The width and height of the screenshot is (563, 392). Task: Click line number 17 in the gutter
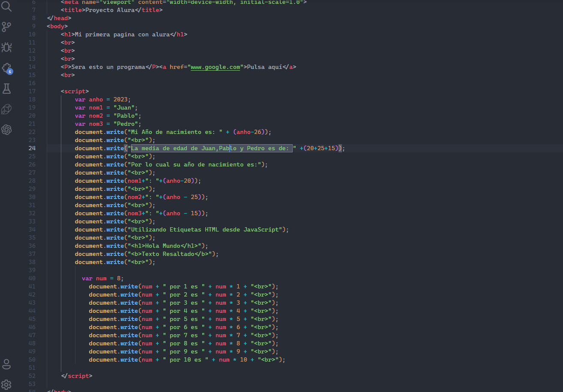tap(32, 91)
